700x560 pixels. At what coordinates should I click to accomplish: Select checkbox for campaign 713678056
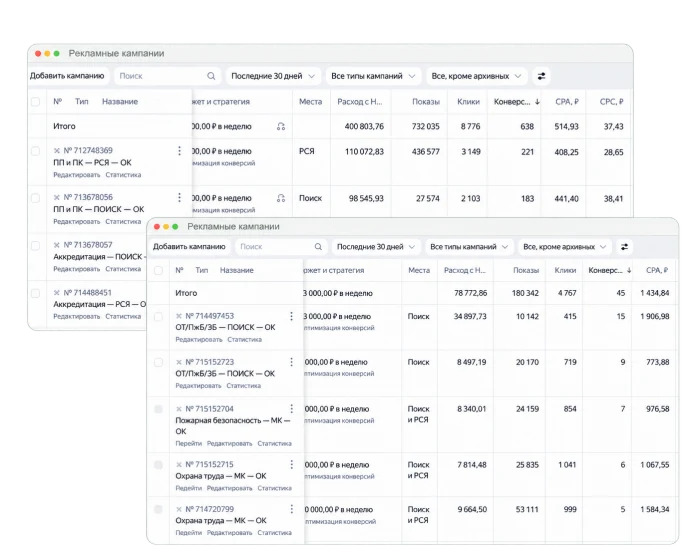(x=35, y=198)
